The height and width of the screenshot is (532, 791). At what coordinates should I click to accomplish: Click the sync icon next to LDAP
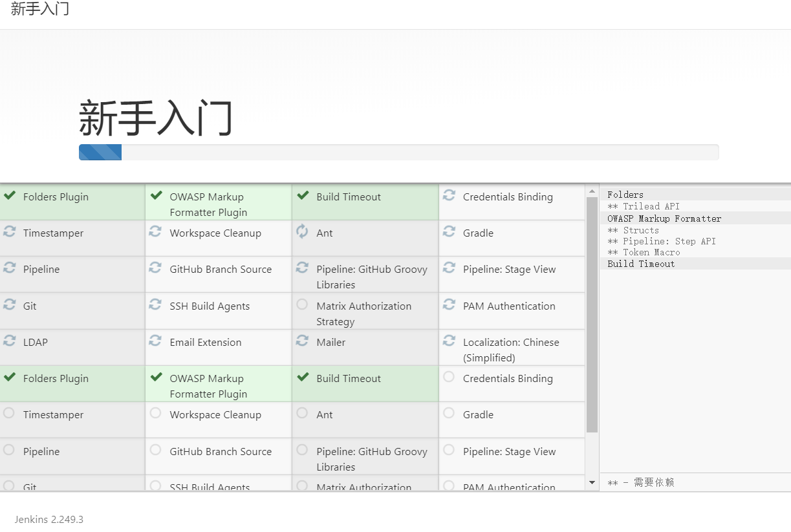(9, 341)
